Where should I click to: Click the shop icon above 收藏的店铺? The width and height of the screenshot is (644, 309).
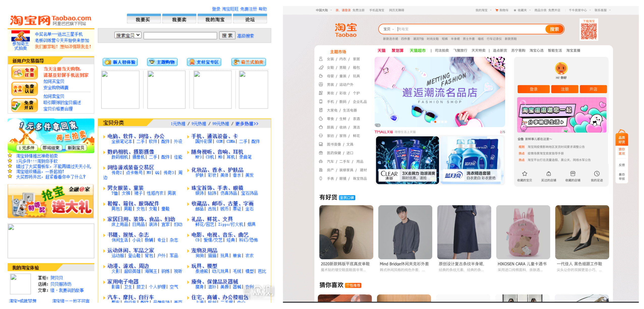[573, 174]
